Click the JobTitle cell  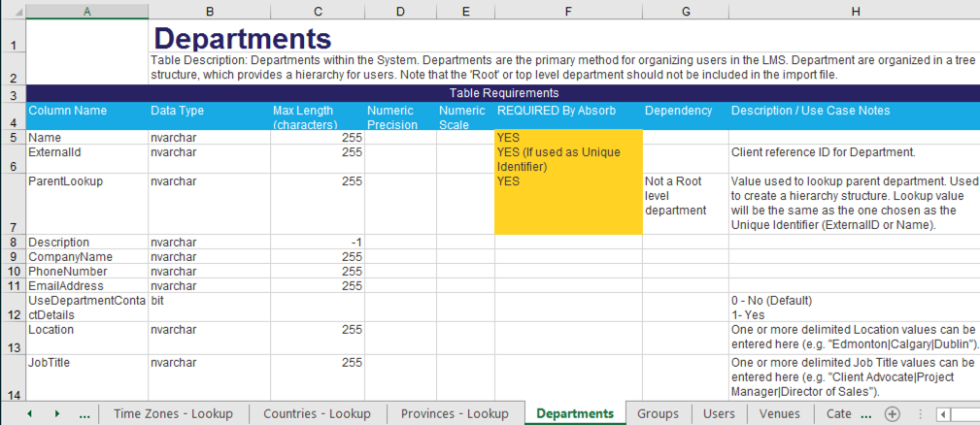coord(86,377)
